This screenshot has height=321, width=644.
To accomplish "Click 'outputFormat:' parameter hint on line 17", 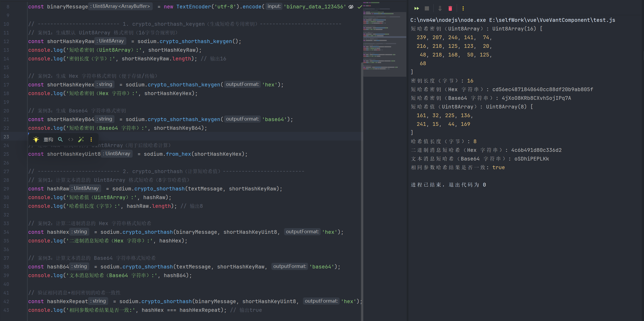I will [242, 84].
